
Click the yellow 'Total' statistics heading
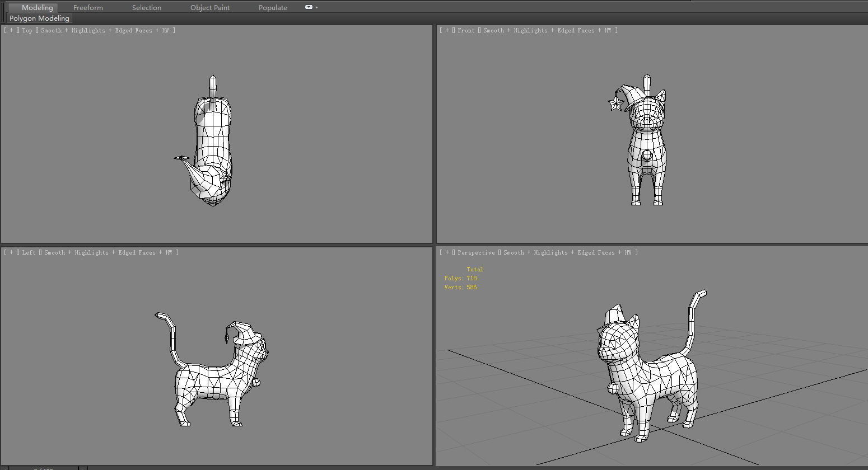[x=475, y=269]
